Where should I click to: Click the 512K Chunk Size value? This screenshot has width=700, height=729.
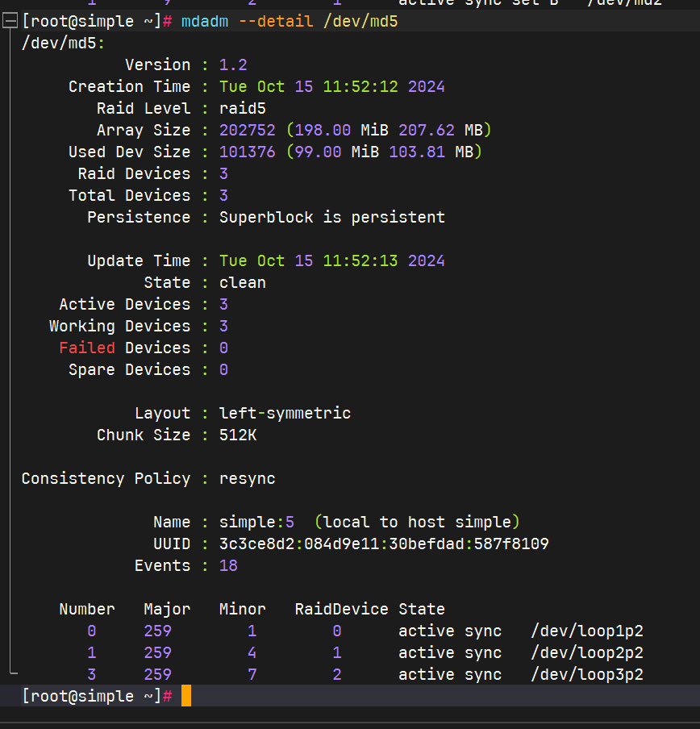click(x=239, y=435)
